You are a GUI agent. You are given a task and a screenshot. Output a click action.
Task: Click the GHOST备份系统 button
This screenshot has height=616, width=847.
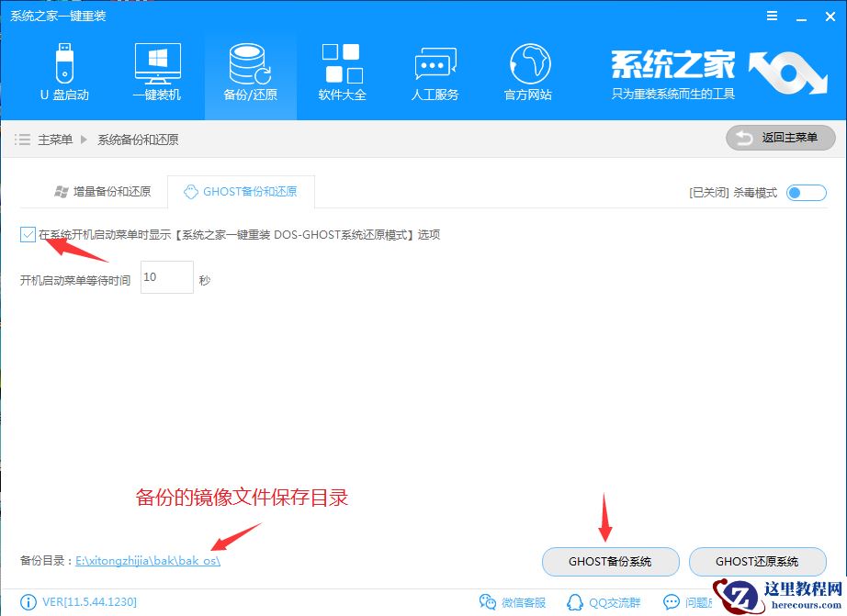(x=609, y=562)
